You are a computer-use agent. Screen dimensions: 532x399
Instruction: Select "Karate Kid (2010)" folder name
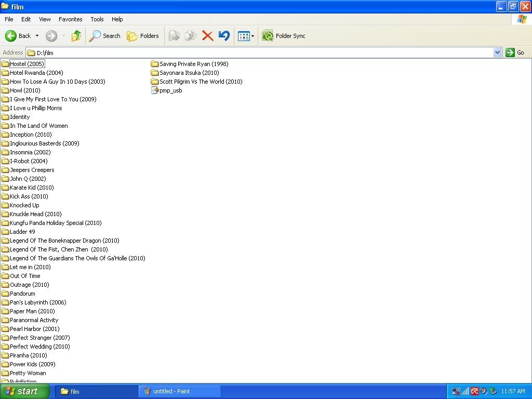click(32, 187)
